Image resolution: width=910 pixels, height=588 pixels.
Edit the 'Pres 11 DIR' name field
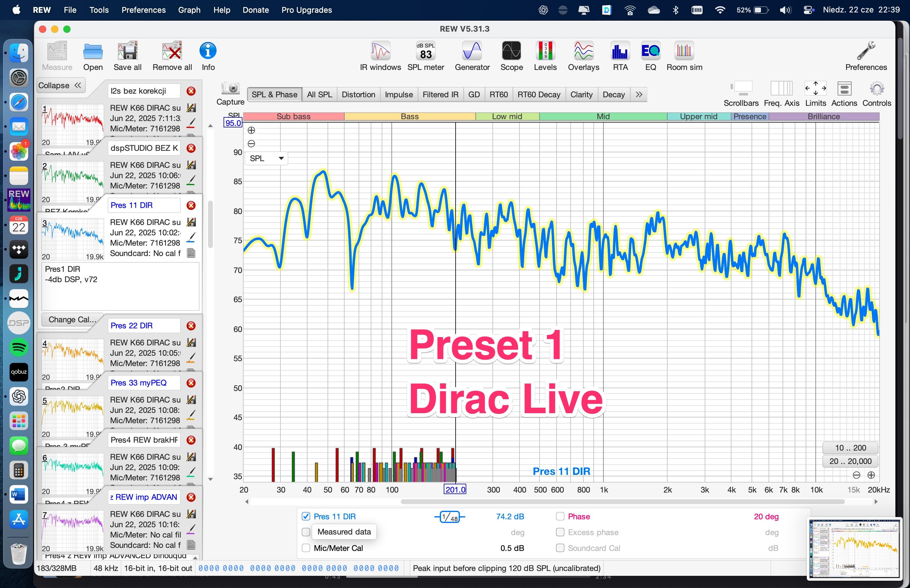pos(144,206)
